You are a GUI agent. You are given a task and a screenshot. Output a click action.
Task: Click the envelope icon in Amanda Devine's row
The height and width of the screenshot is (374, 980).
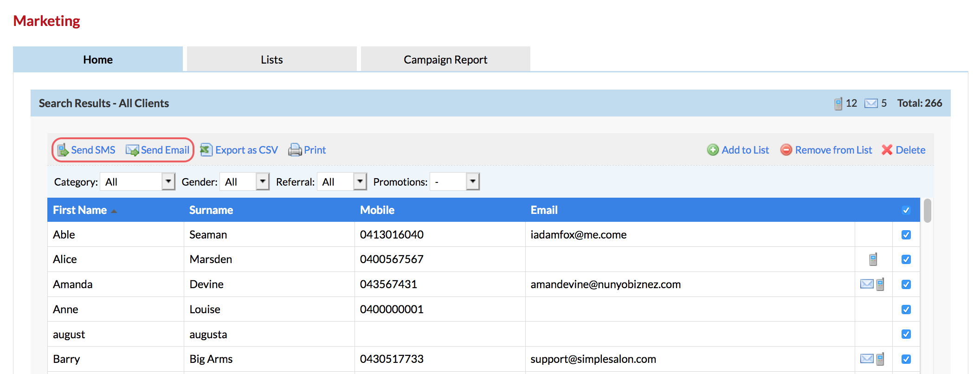pos(866,284)
